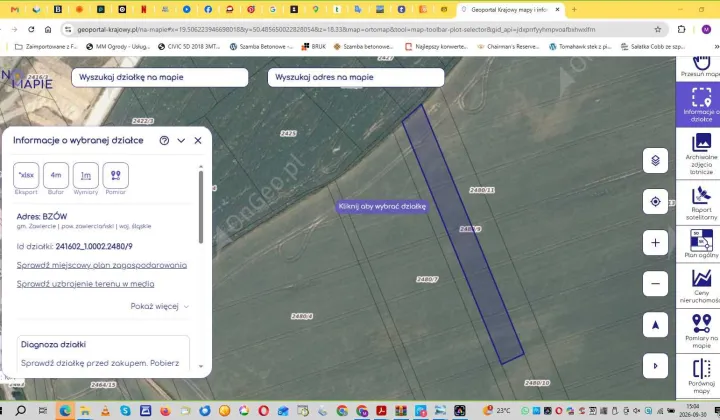Go to the browser home page
Viewport: 720px width, 420px height.
[x=48, y=29]
